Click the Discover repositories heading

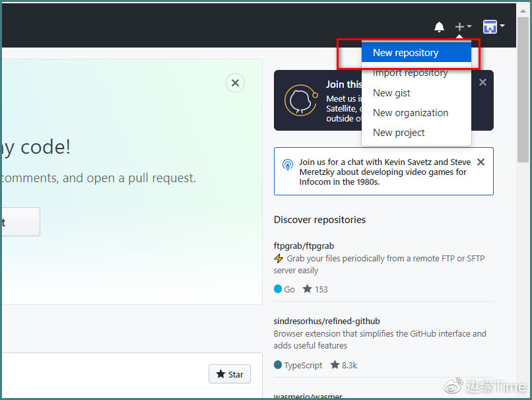tap(319, 220)
